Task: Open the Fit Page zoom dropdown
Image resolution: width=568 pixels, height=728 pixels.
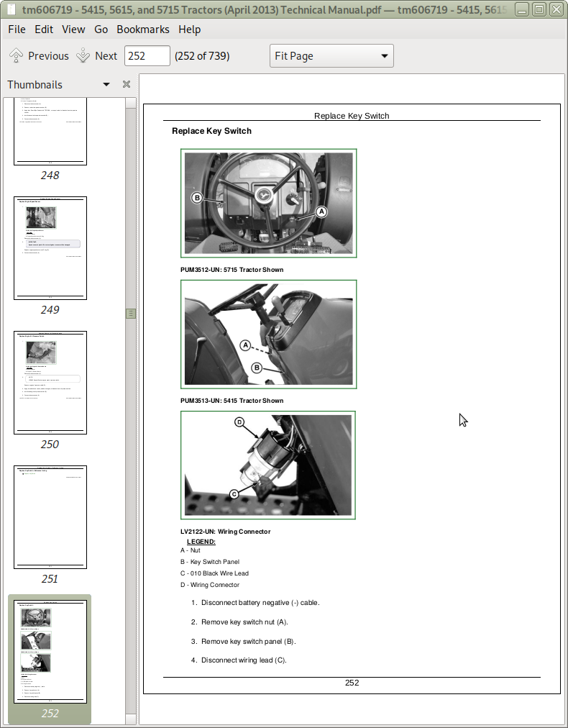Action: [331, 55]
